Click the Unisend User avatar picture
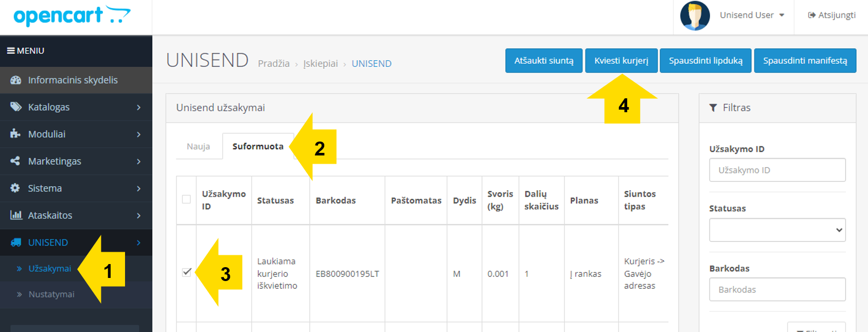 pyautogui.click(x=695, y=15)
